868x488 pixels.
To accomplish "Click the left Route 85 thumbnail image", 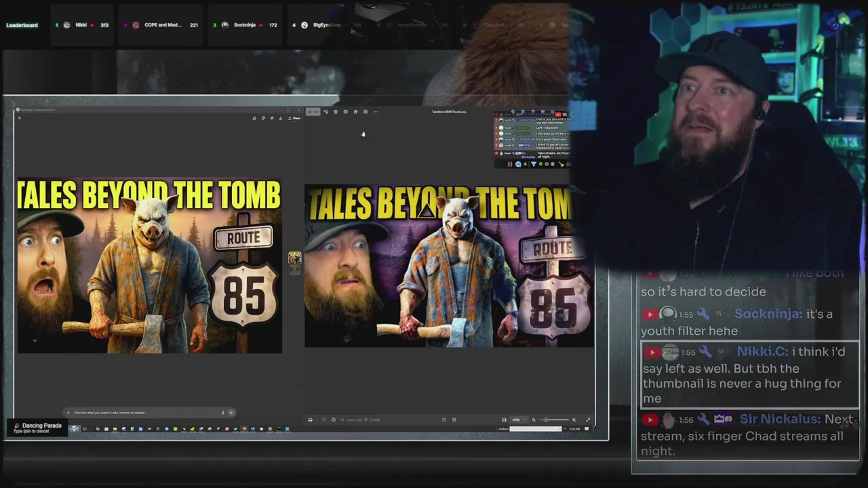I will coord(149,266).
